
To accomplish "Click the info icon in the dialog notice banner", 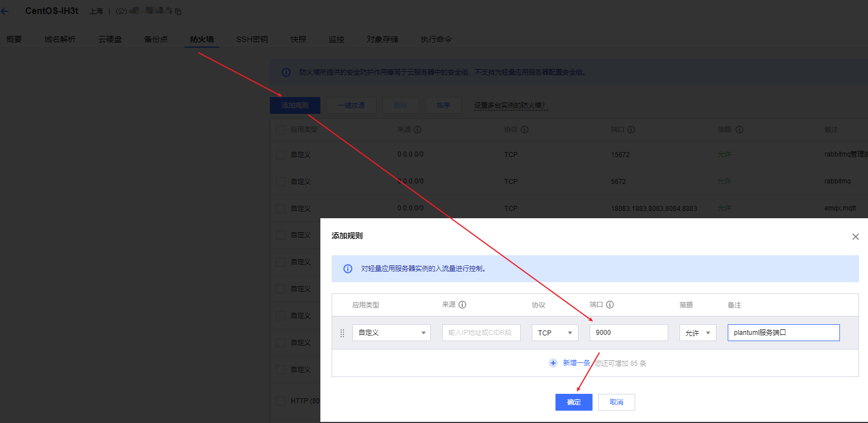I will [348, 269].
